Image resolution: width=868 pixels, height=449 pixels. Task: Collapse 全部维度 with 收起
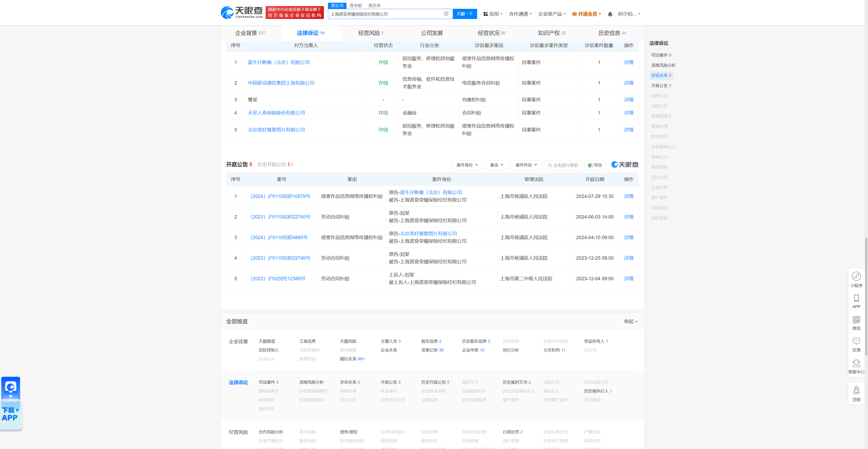tap(631, 321)
